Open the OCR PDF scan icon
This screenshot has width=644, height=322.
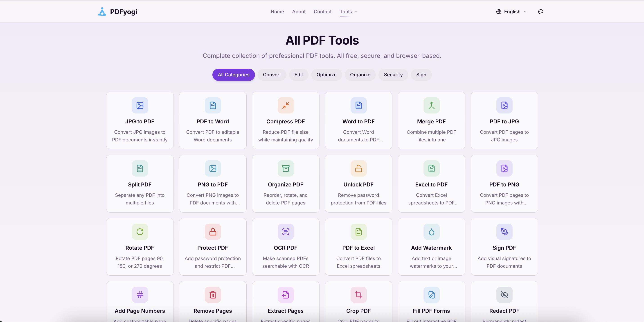tap(286, 232)
